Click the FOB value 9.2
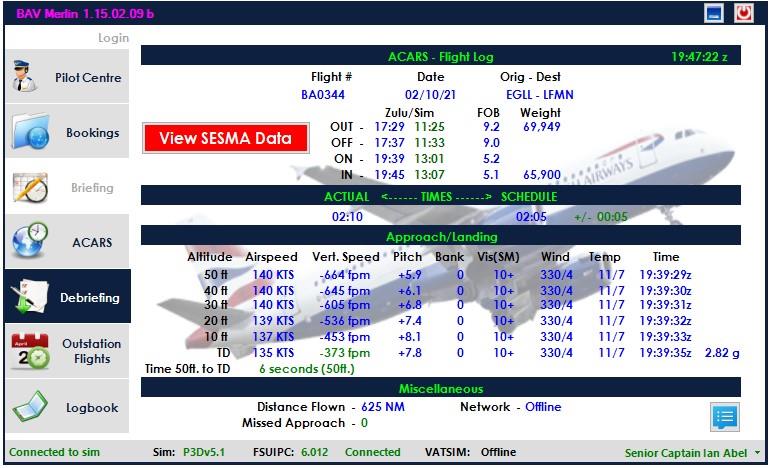772x468 pixels. [491, 127]
